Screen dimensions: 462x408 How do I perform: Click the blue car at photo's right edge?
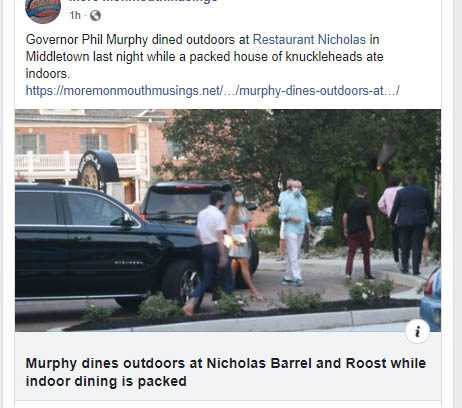coord(431,300)
